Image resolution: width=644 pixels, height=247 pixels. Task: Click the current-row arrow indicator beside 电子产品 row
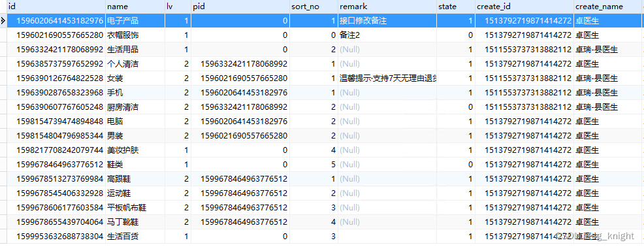click(x=3, y=20)
